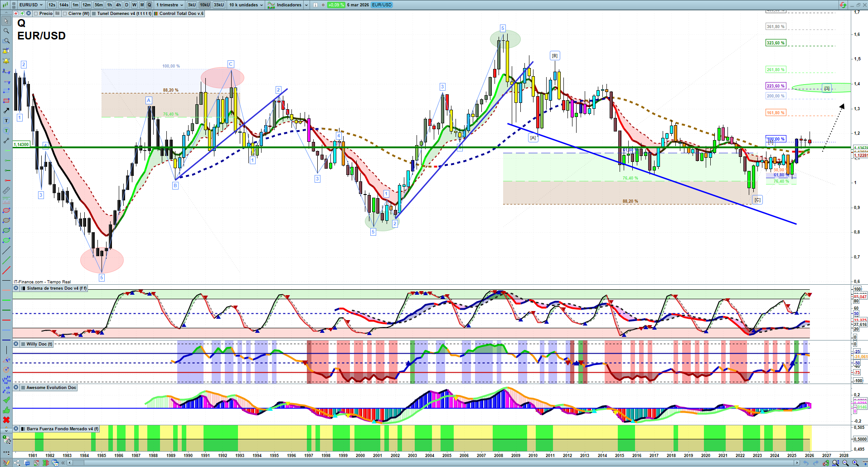Toggle the grey record dot button

[x=323, y=5]
